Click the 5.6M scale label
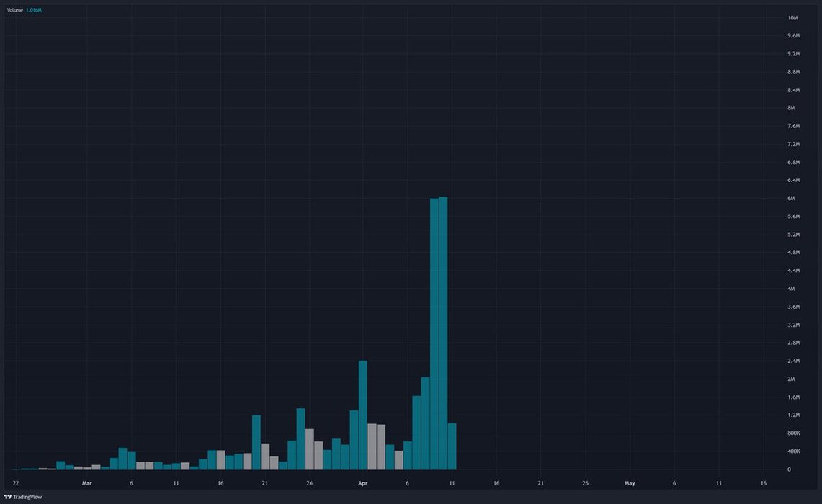Viewport: 822px width, 504px height. tap(794, 217)
